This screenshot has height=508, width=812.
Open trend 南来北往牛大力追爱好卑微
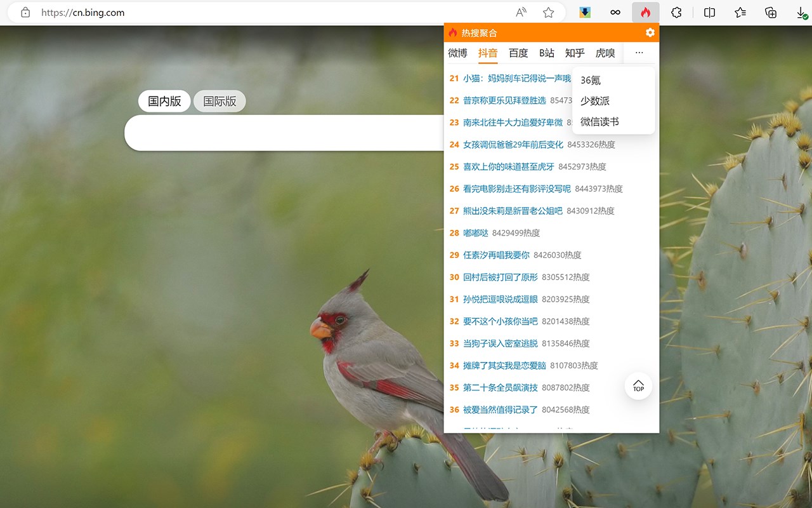coord(513,123)
